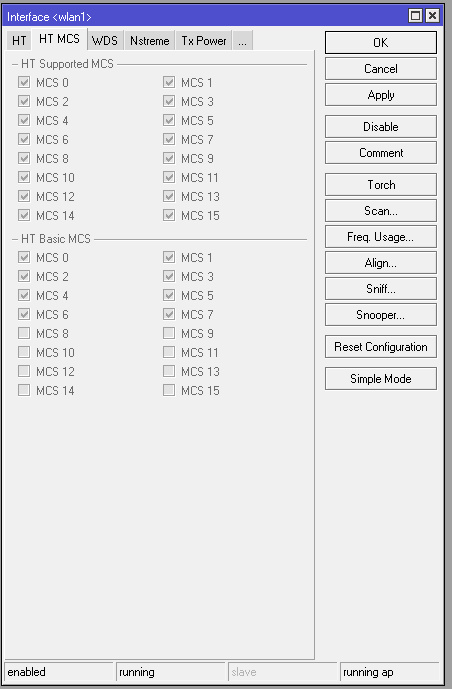
Task: Maximize the Interface wlan1 window
Action: pos(415,16)
